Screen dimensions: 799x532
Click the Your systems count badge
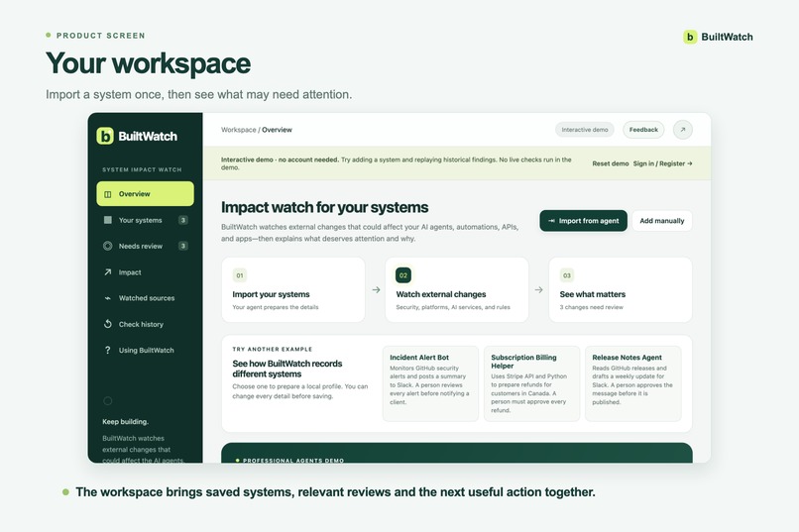[183, 220]
